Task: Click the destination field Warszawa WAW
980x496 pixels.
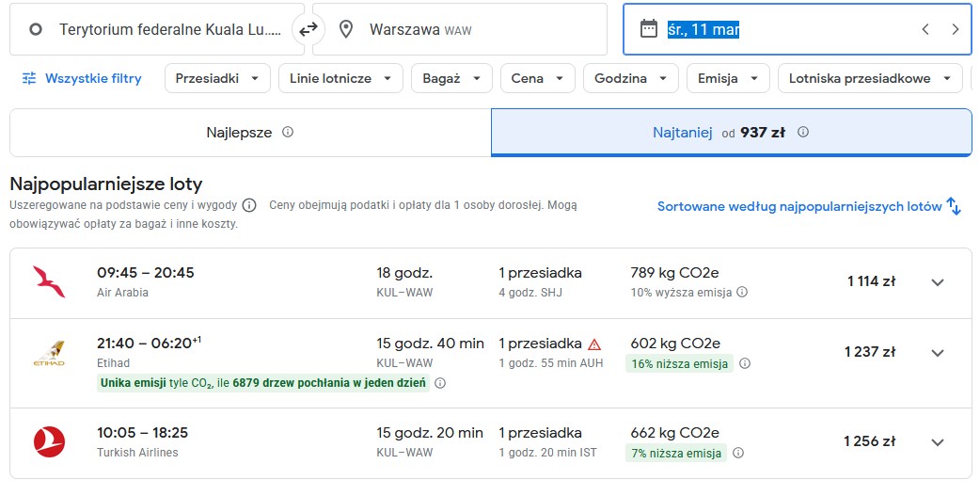Action: pyautogui.click(x=459, y=29)
